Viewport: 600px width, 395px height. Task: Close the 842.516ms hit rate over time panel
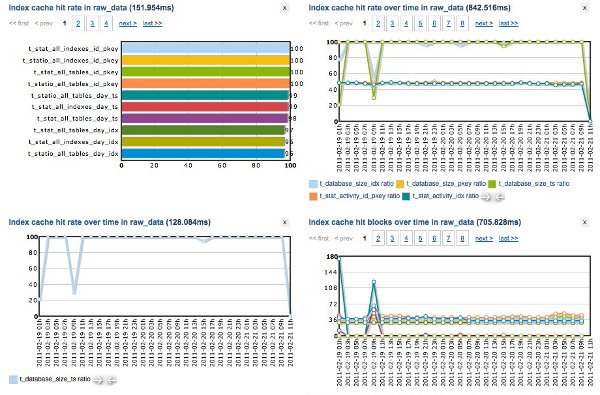point(584,8)
